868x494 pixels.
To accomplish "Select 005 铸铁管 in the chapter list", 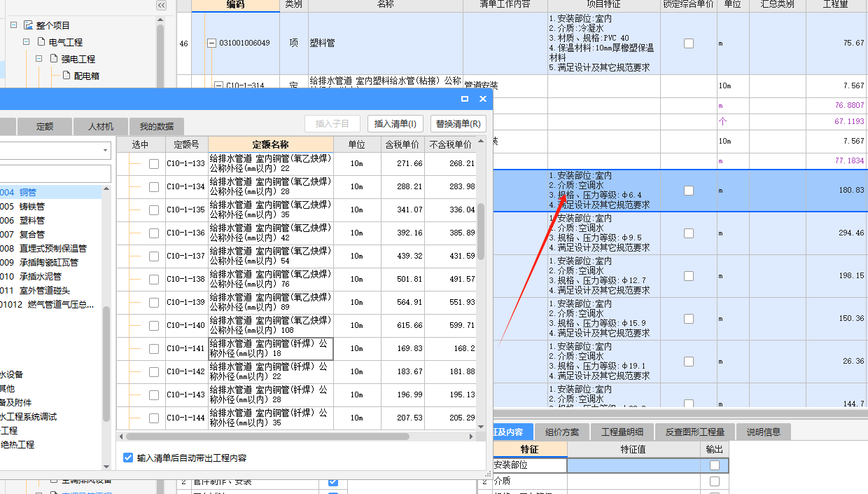I will click(50, 206).
